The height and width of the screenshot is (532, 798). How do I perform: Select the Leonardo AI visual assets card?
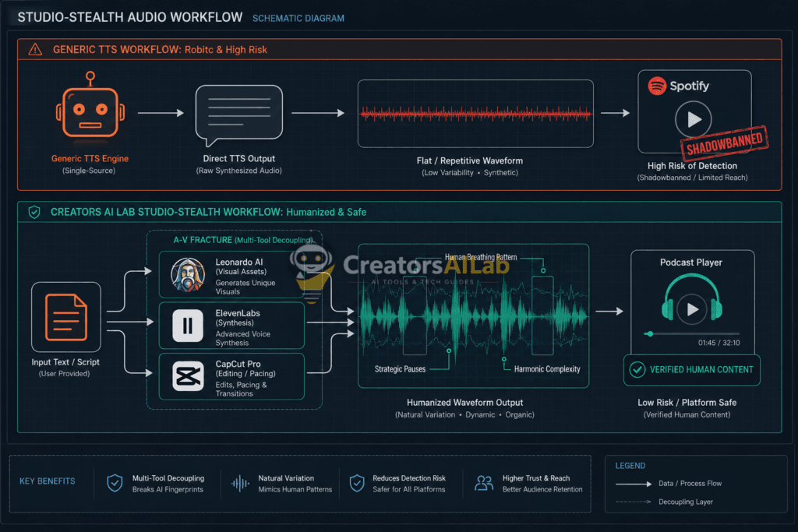pos(231,275)
